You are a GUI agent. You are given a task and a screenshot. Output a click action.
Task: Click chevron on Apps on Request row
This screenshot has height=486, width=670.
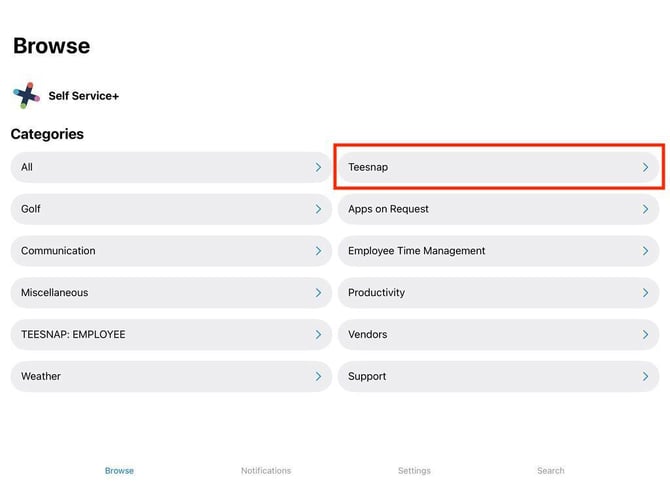coord(645,209)
